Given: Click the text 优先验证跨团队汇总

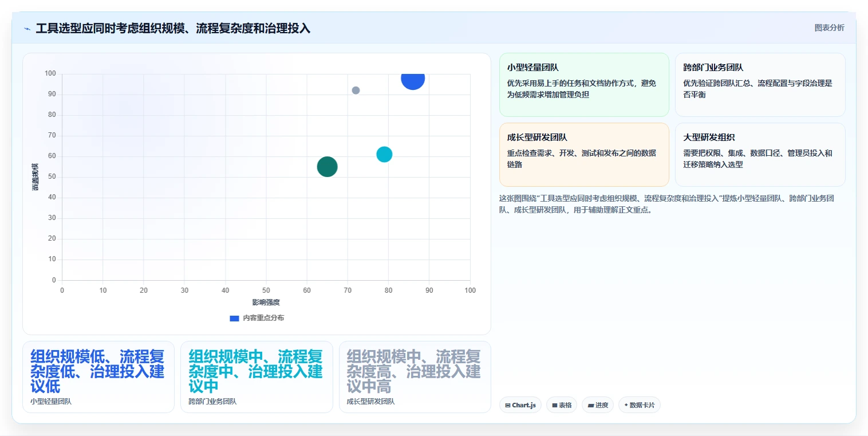Looking at the screenshot, I should tap(757, 89).
